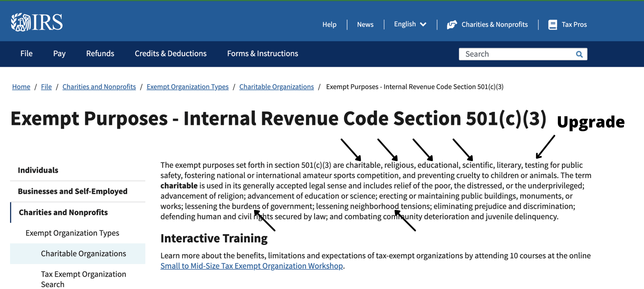Go to Home breadcrumb link
This screenshot has height=289, width=644.
click(21, 87)
